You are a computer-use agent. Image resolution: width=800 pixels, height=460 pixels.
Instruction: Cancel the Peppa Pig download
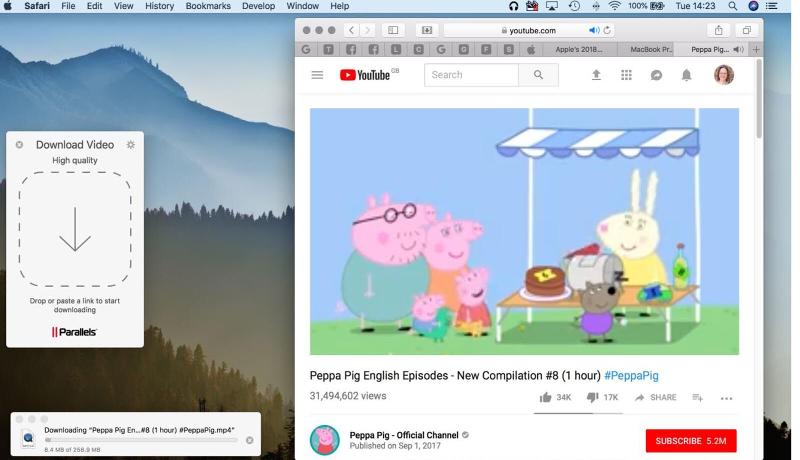coord(249,440)
